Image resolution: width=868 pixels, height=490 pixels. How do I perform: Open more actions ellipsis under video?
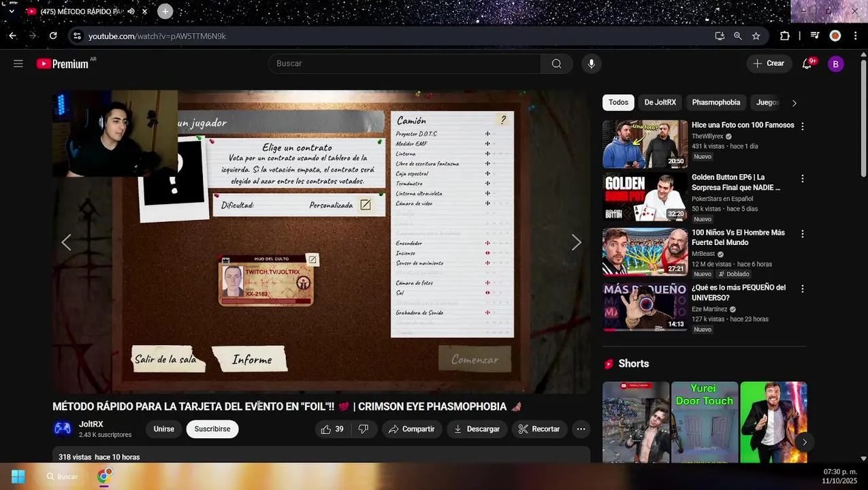tap(581, 429)
